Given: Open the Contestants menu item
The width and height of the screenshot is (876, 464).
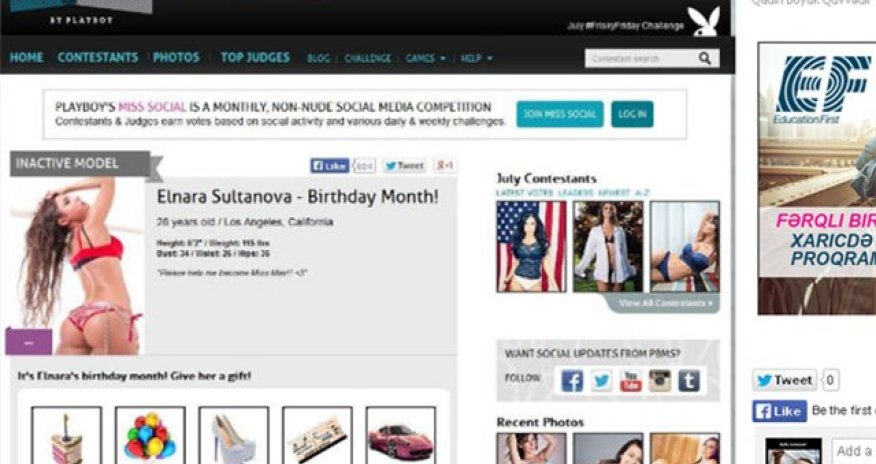Looking at the screenshot, I should coord(98,57).
